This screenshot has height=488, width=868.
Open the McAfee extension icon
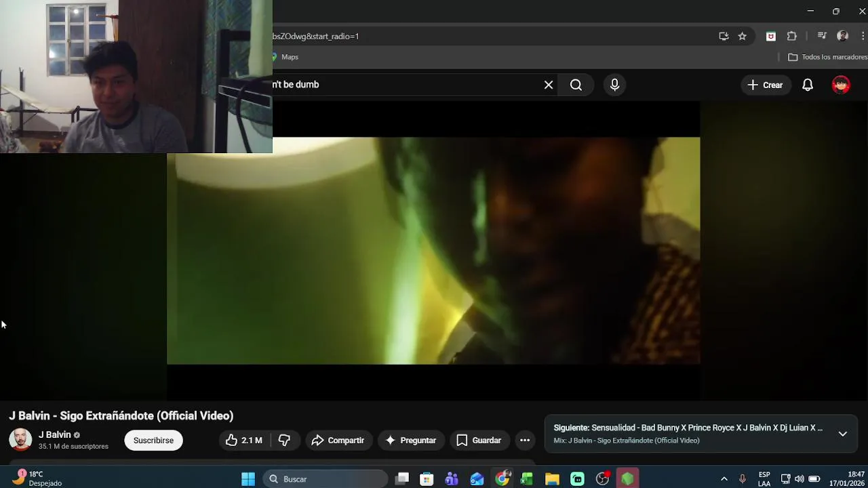coord(771,36)
